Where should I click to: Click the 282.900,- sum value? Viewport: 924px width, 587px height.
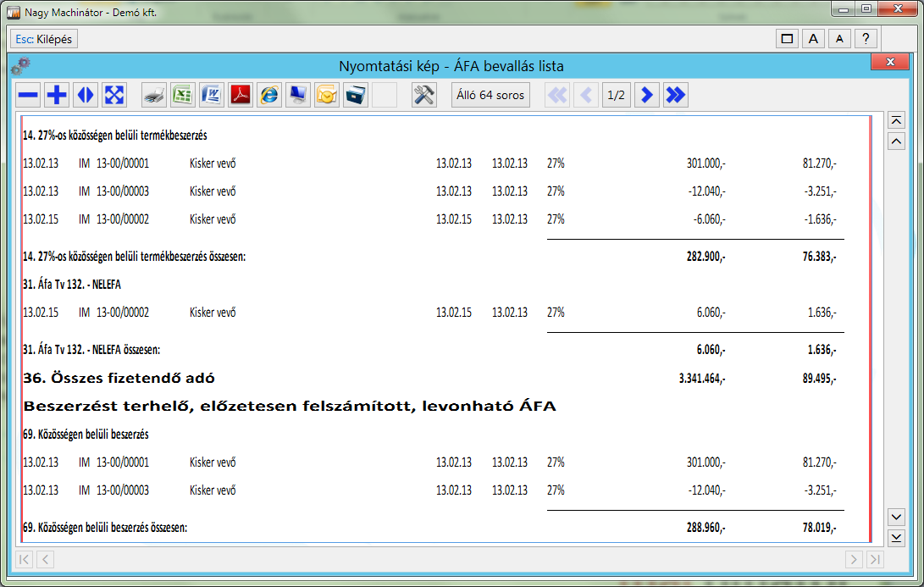(706, 257)
